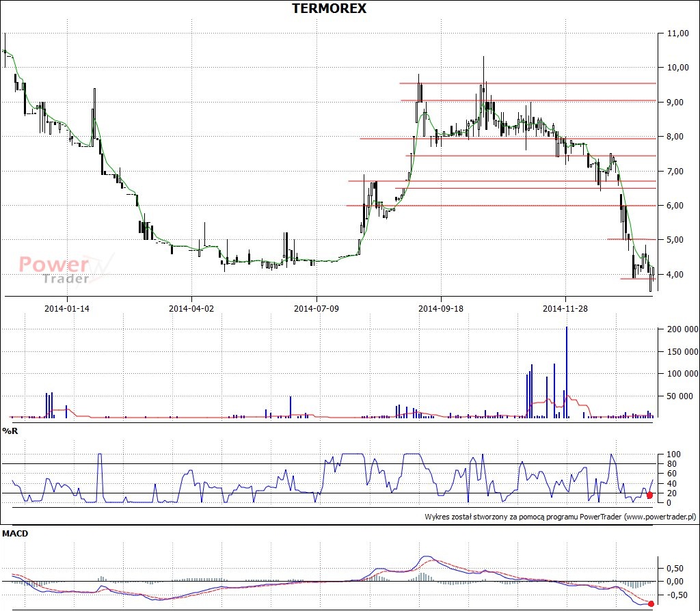Select the %R indicator panel label
The height and width of the screenshot is (611, 700).
click(10, 431)
